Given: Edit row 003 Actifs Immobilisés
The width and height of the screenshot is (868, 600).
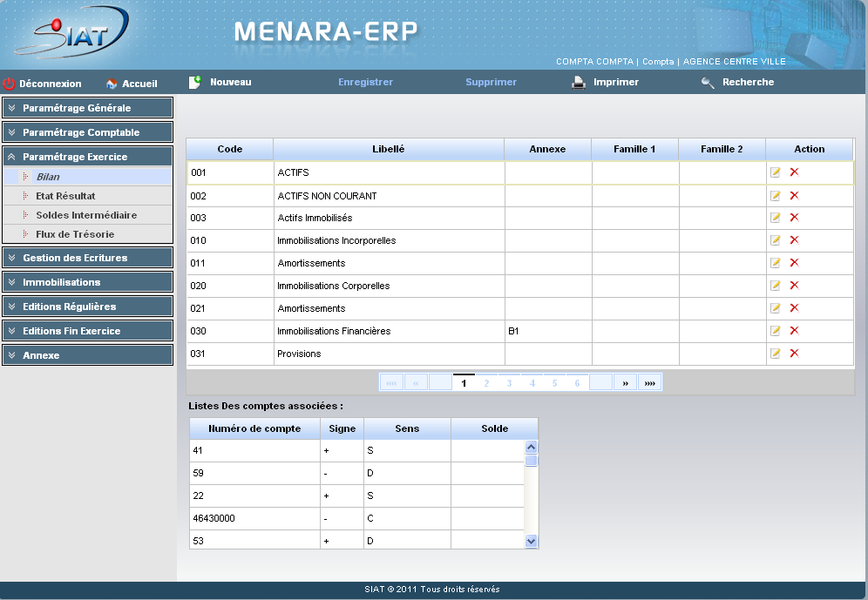Looking at the screenshot, I should (776, 218).
